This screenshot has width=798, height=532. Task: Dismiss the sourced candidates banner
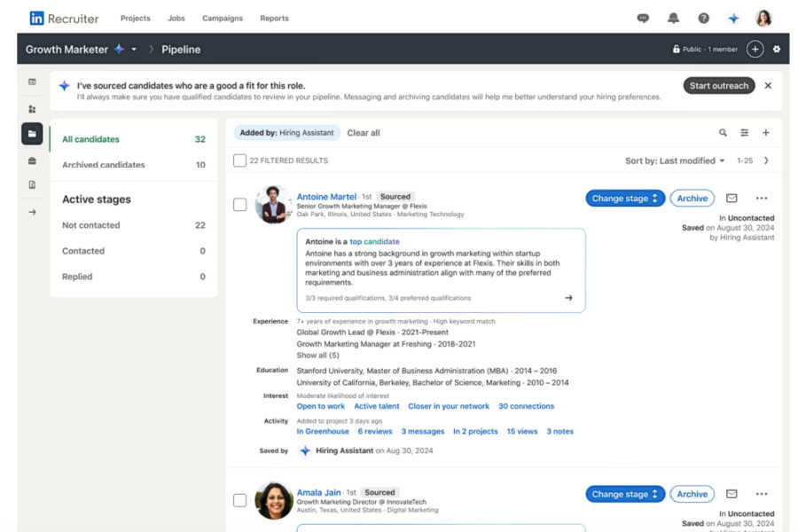(x=768, y=85)
